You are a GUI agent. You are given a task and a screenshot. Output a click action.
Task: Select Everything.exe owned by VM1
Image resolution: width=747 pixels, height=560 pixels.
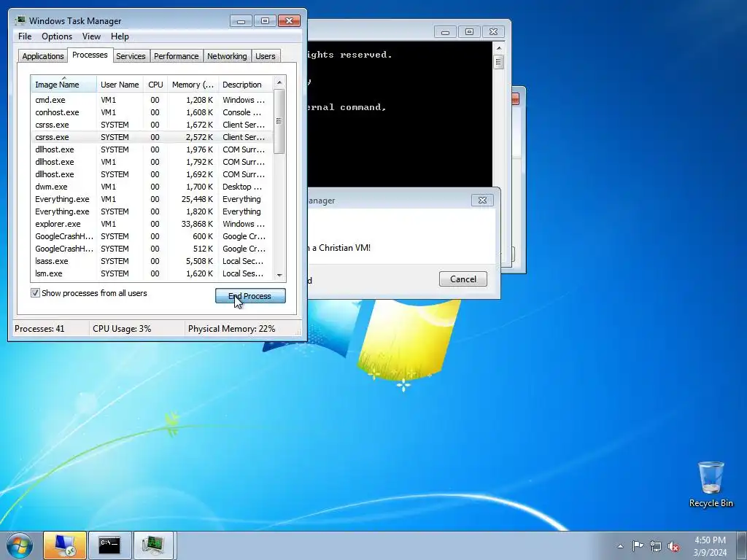152,199
